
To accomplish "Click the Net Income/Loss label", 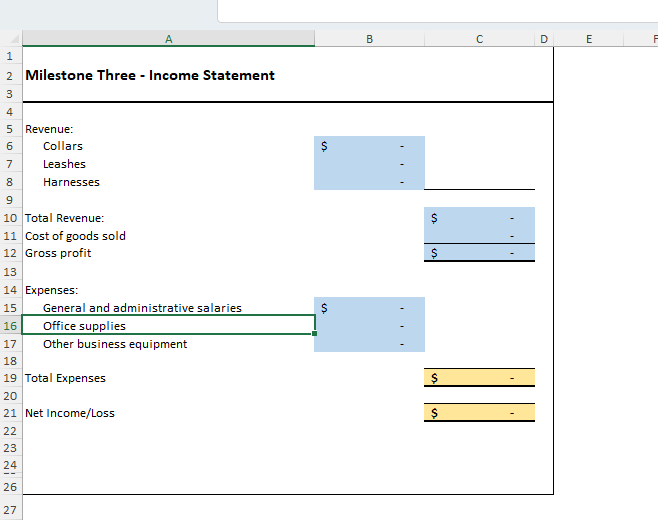I will 70,413.
